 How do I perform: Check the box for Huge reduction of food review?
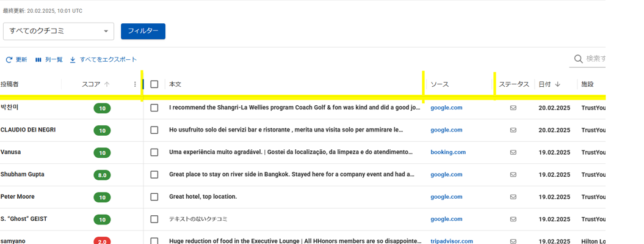point(154,241)
